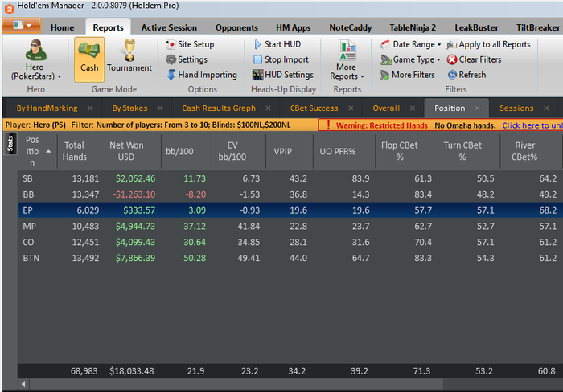Open the Date Range filter
Screen dimensions: 563x392
pos(410,44)
